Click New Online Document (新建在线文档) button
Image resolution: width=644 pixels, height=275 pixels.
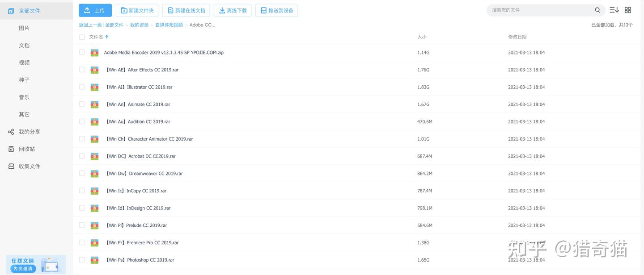coord(186,10)
